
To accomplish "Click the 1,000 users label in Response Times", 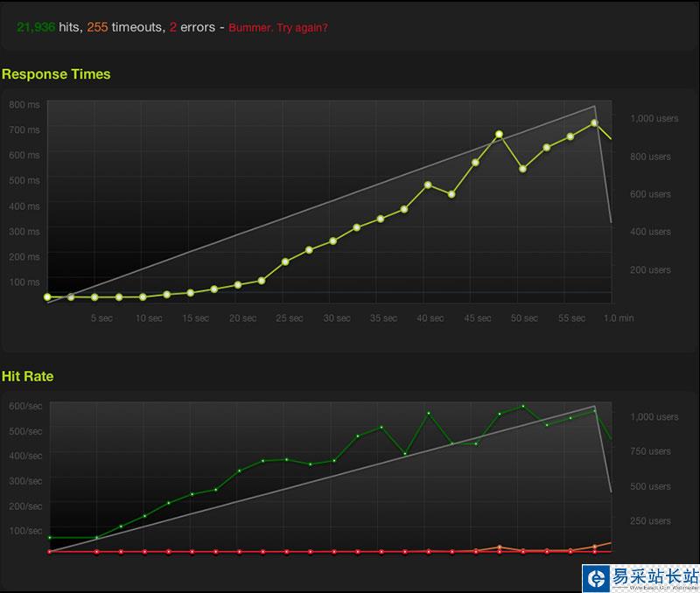I will coord(654,118).
